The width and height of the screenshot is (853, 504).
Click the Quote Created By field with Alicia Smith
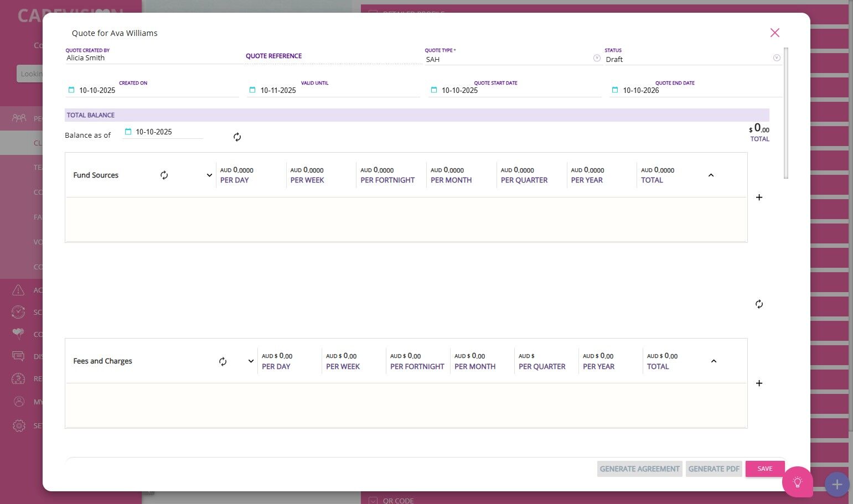pos(154,58)
